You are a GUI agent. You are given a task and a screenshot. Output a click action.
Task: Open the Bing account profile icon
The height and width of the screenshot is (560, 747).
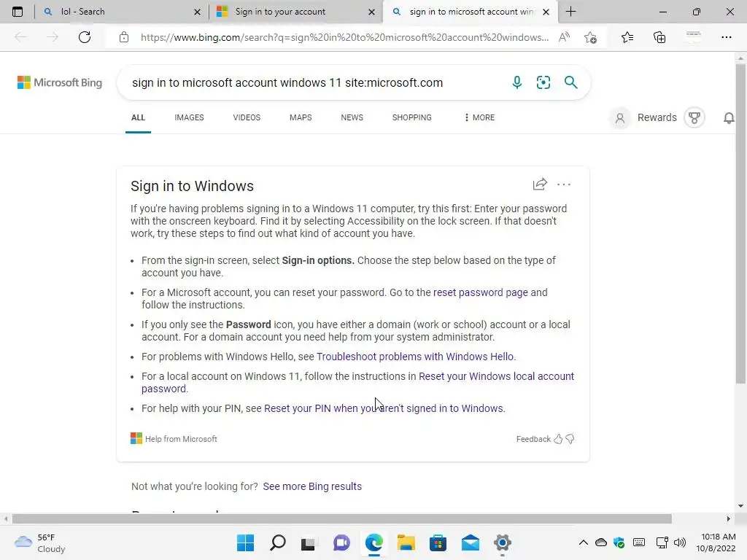point(620,117)
